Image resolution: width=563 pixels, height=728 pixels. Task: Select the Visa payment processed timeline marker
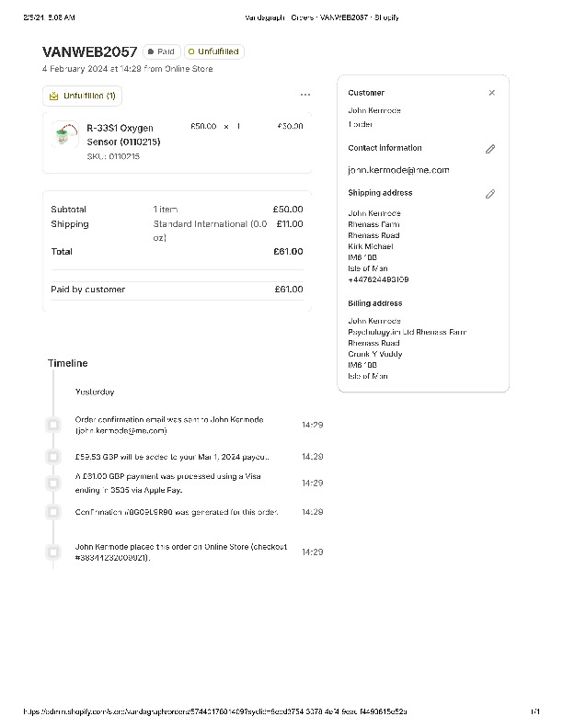[x=53, y=483]
